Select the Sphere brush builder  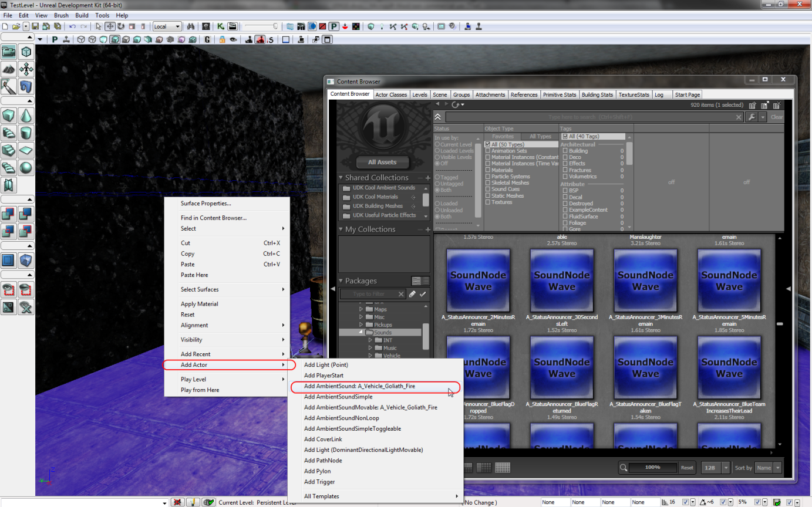coord(26,168)
